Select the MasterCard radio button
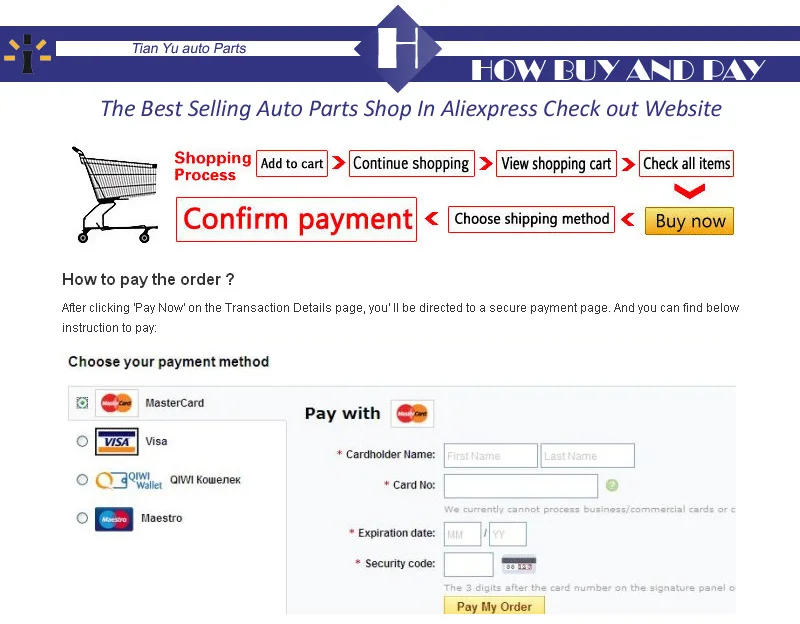 pyautogui.click(x=82, y=403)
